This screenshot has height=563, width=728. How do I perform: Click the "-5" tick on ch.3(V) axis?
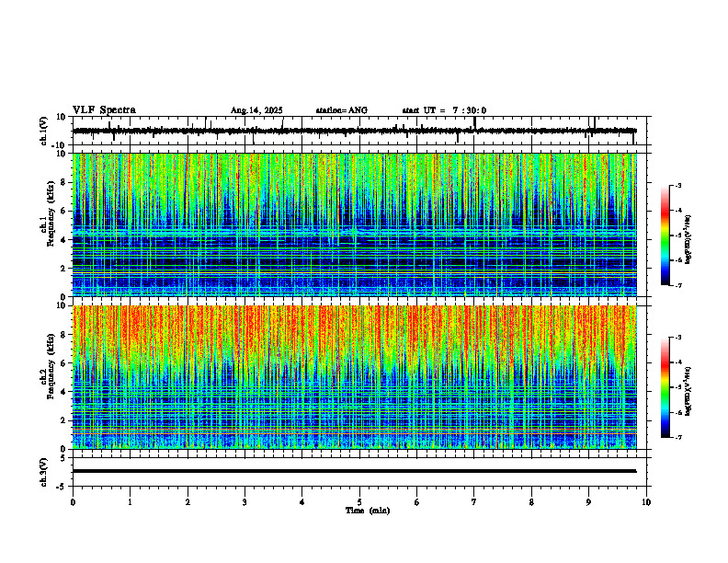tap(62, 487)
